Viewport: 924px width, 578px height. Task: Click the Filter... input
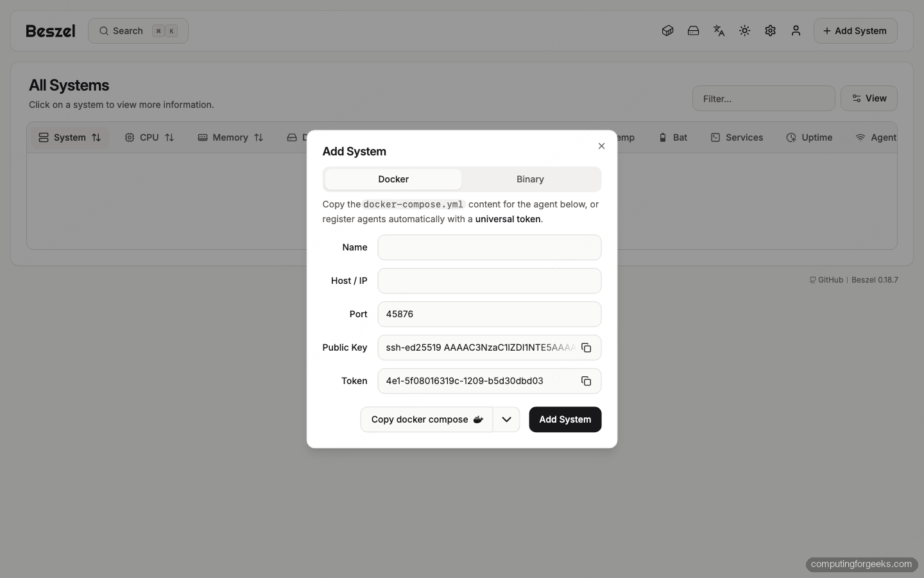tap(764, 98)
